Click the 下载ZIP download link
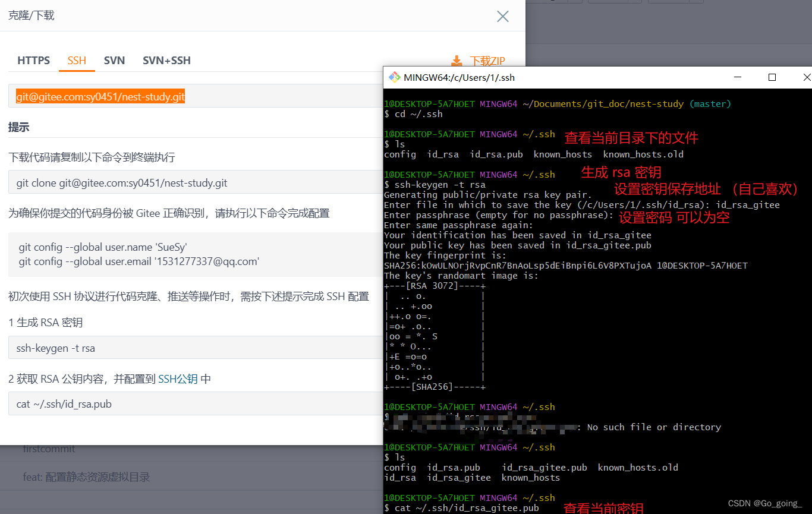 (487, 61)
